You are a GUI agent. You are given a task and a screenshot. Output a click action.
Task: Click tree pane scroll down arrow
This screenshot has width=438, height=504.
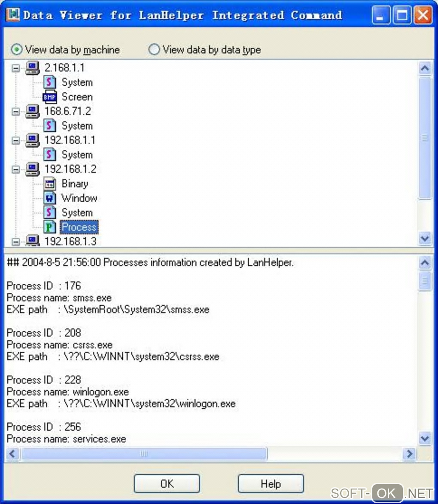coord(425,239)
